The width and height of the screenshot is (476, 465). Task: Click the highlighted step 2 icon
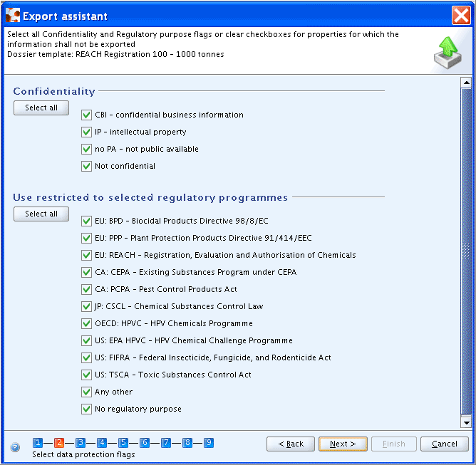coord(59,443)
